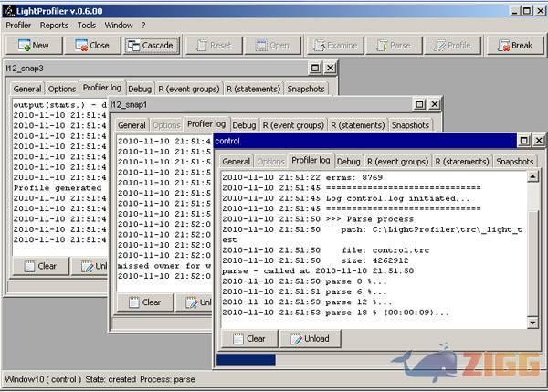Click the Parse toolbar button
The height and width of the screenshot is (392, 548).
392,45
